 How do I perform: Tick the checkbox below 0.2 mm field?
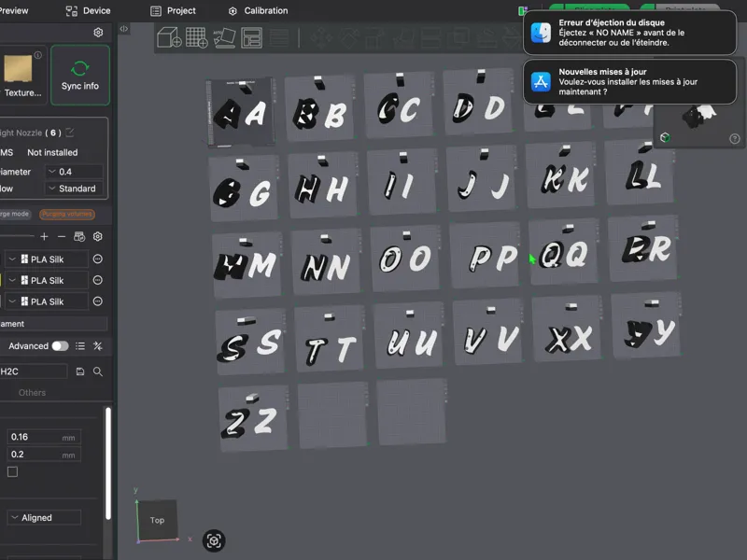(12, 471)
